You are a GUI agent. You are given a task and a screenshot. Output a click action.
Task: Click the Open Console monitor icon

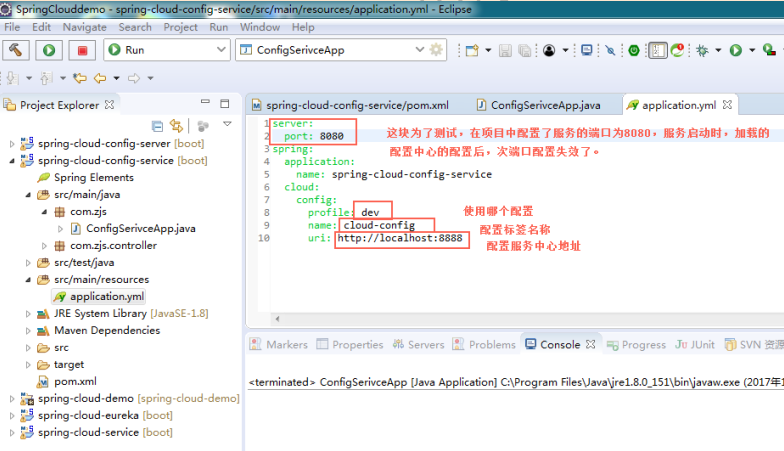tap(587, 50)
